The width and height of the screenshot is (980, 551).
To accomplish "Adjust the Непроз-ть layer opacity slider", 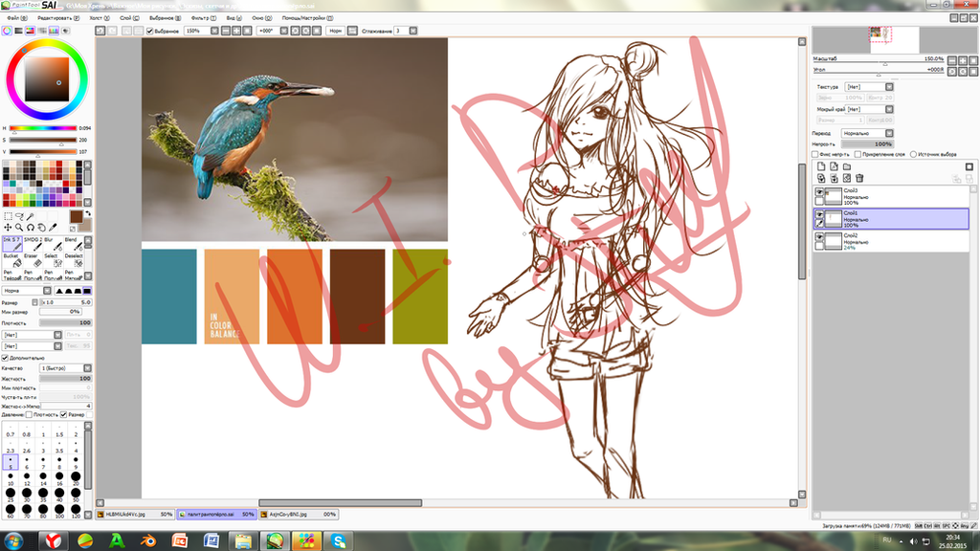I will (x=867, y=144).
